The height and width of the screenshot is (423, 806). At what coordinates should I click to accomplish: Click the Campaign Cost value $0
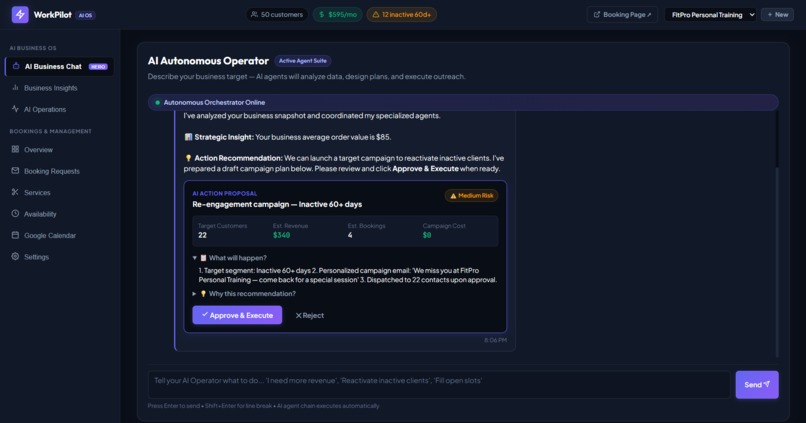pos(427,235)
